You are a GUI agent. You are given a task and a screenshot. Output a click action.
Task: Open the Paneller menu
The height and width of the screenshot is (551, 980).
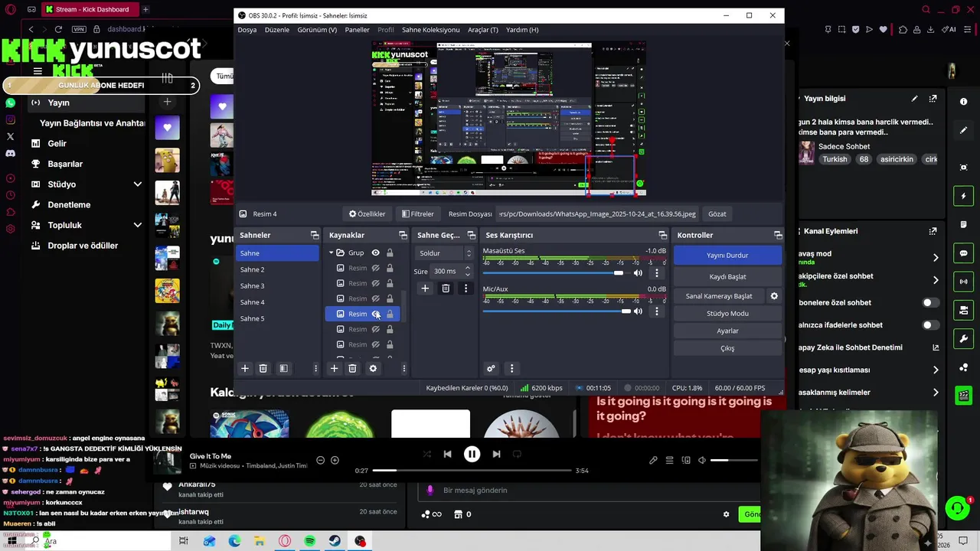tap(357, 30)
